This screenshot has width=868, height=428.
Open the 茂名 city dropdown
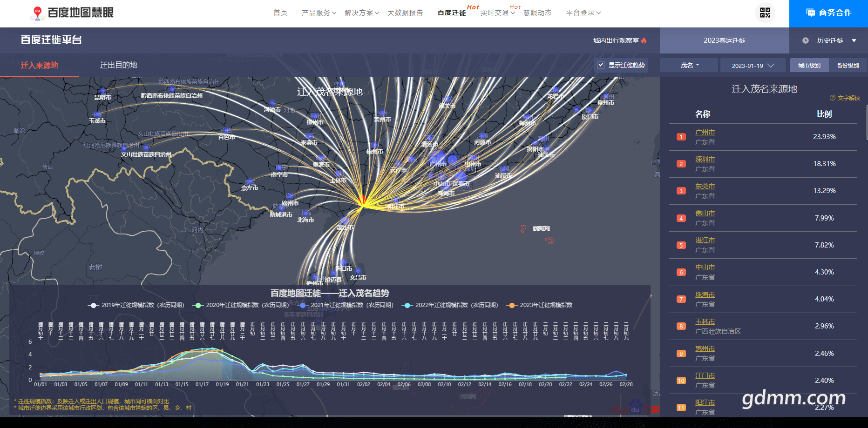tap(690, 65)
